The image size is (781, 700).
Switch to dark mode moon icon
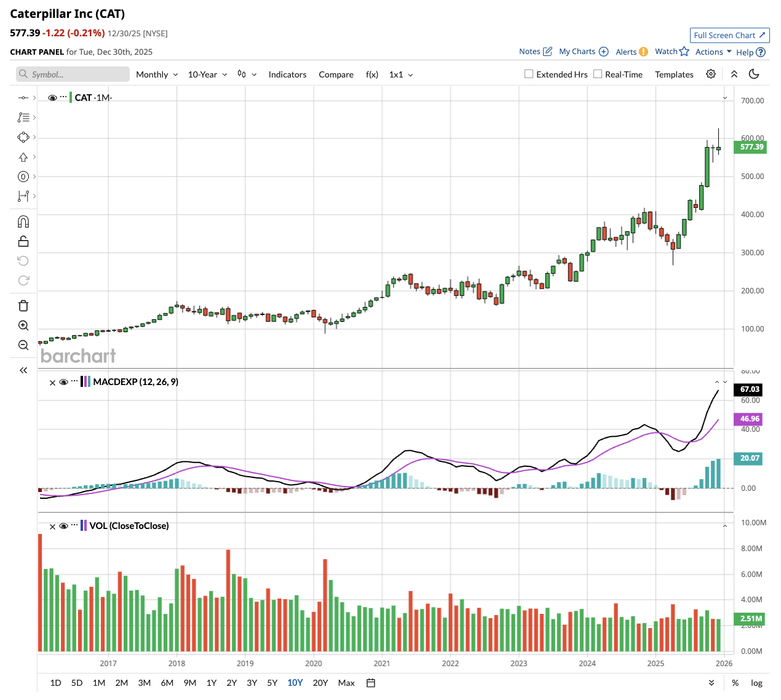[754, 74]
